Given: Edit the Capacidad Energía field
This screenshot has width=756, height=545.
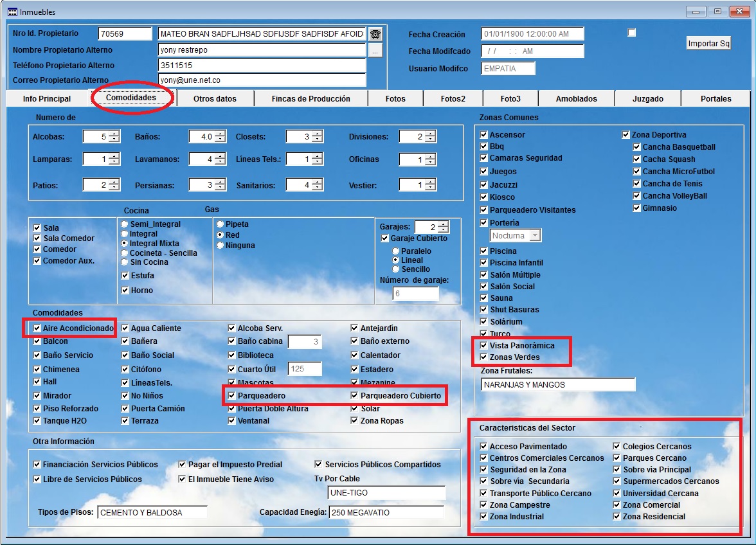Looking at the screenshot, I should [386, 512].
